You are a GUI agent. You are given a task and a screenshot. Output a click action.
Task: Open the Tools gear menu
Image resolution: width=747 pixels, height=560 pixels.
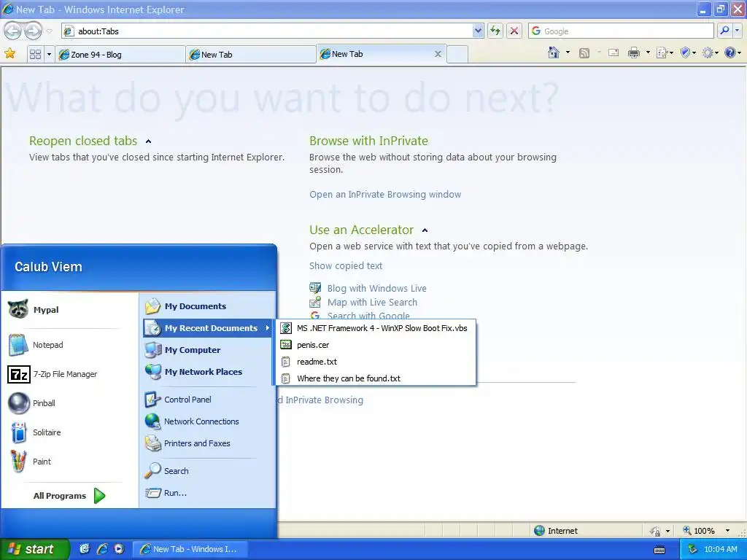pos(710,52)
